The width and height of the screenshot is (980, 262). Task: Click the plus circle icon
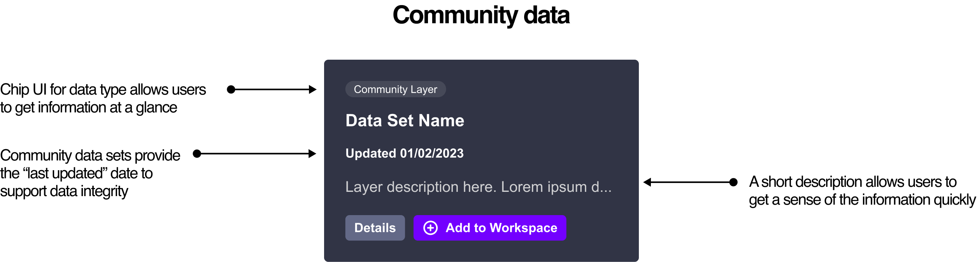tap(430, 228)
